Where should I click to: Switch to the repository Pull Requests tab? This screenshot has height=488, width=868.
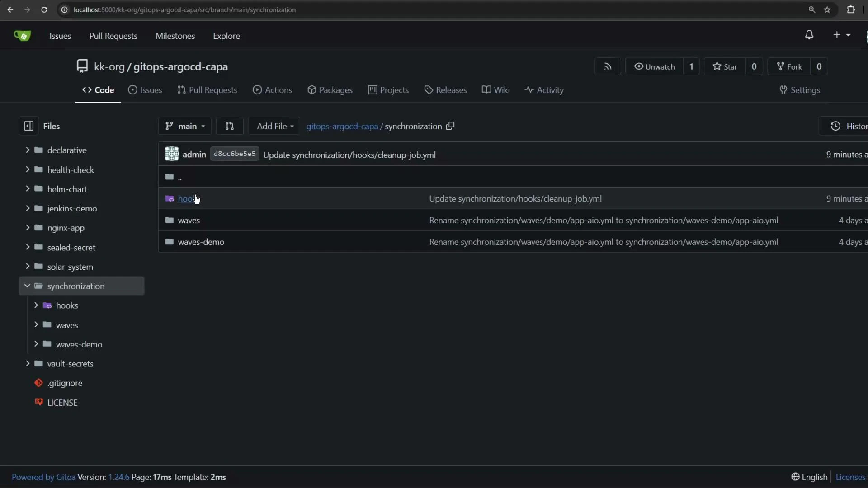coord(207,90)
